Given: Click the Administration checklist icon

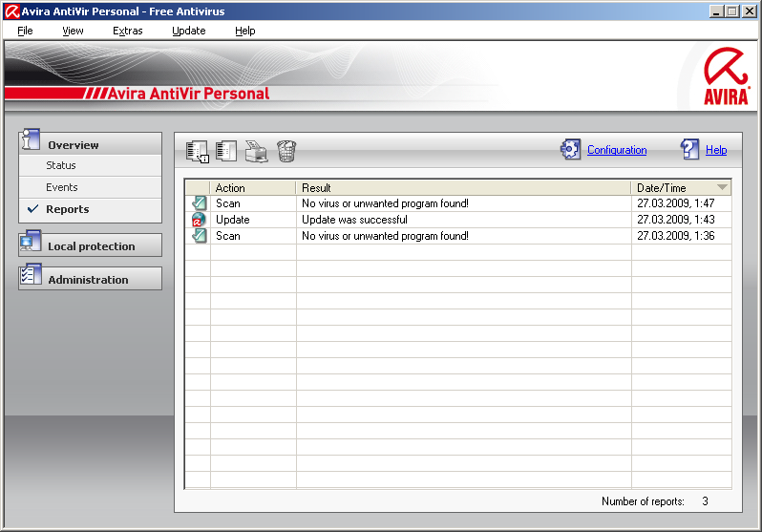Looking at the screenshot, I should pyautogui.click(x=31, y=275).
